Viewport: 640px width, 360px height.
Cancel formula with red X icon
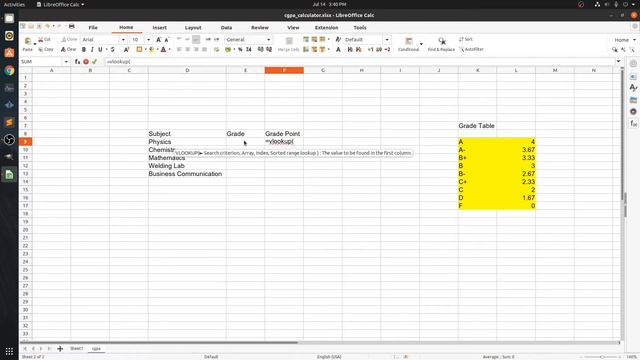tap(86, 62)
